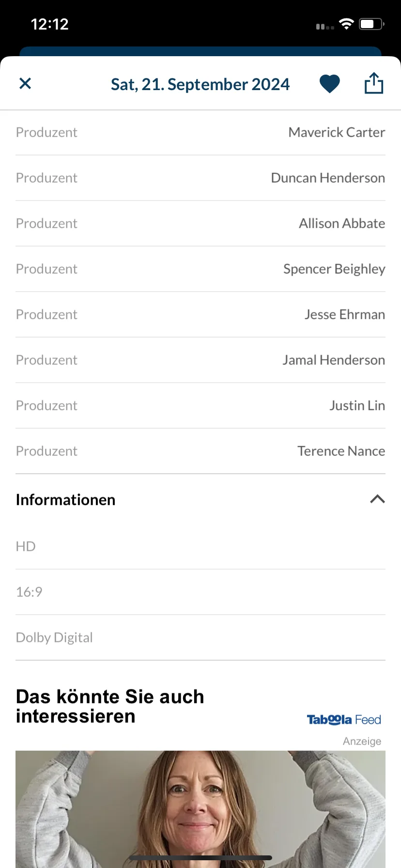Tap the share icon in header
This screenshot has width=401, height=868.
click(374, 83)
